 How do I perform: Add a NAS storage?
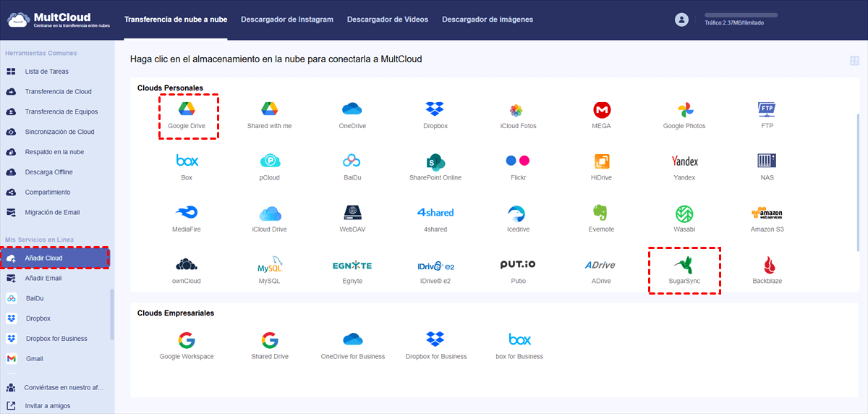point(767,167)
